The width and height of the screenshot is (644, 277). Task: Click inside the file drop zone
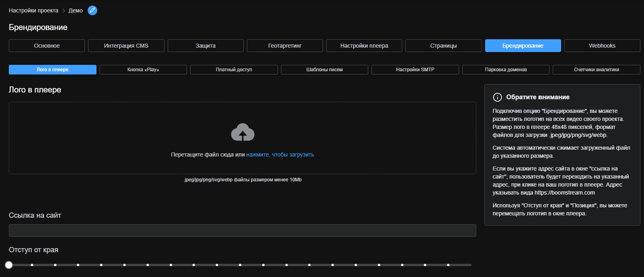[x=243, y=138]
